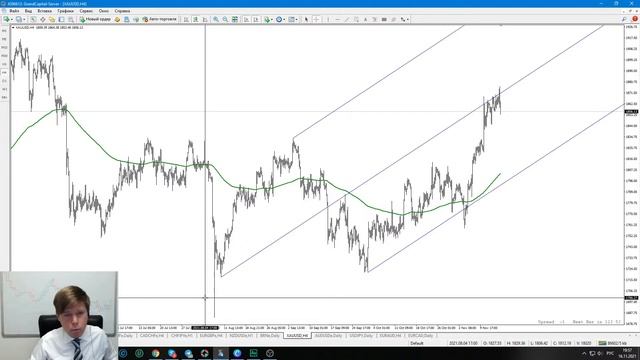Screen dimensions: 640x360
Task: Switch to the EURGBPx,H4 chart tab
Action: tap(211, 336)
